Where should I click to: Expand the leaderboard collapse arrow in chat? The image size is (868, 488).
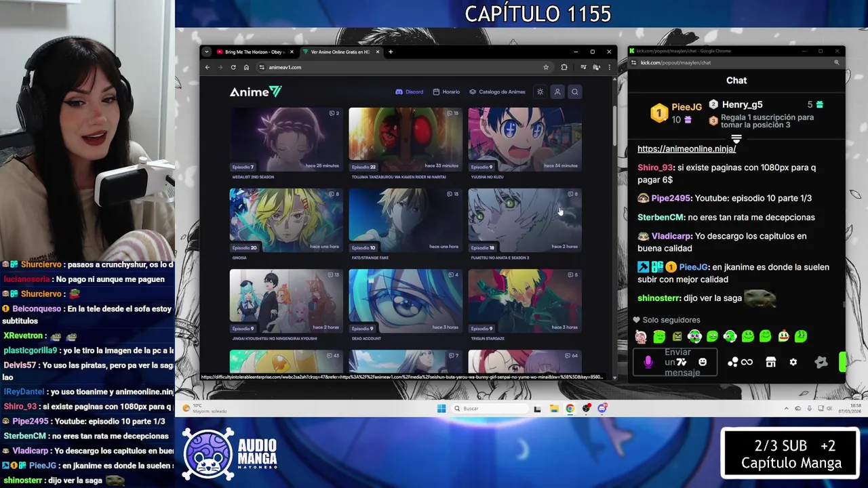736,139
